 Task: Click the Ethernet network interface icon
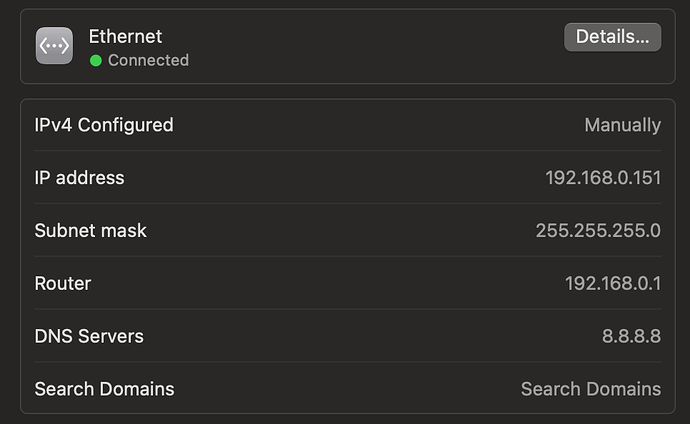pyautogui.click(x=54, y=46)
